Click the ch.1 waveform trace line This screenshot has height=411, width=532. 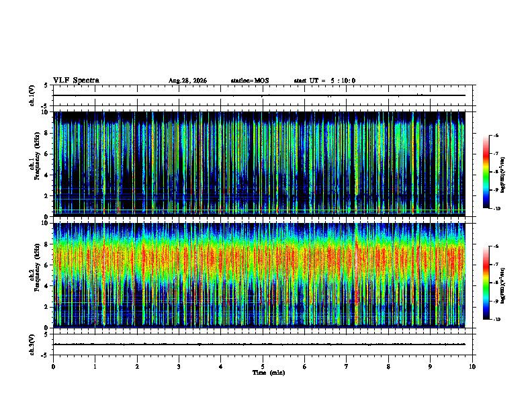point(259,95)
